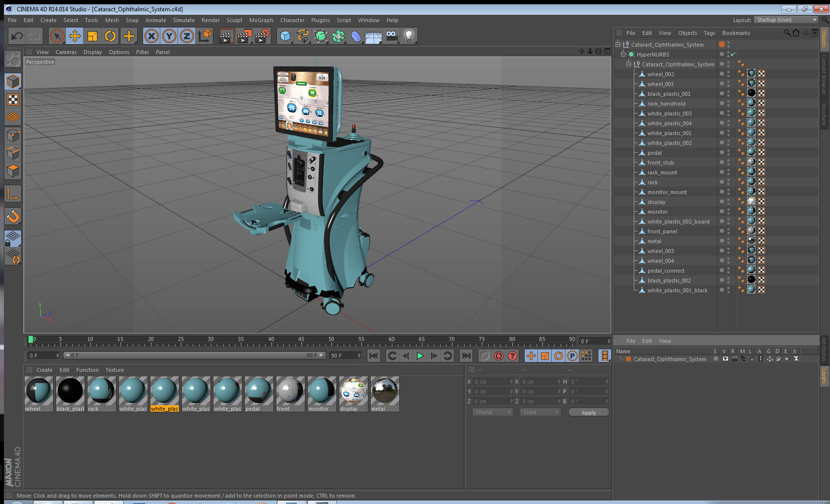Open the Startup (User) layout dropdown
This screenshot has width=830, height=504.
[786, 20]
